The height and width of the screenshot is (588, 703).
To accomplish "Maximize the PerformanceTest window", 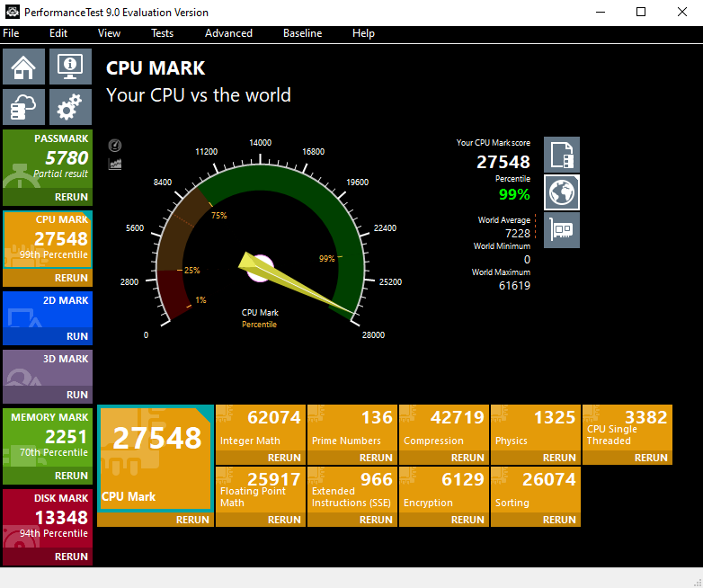I will pos(641,12).
